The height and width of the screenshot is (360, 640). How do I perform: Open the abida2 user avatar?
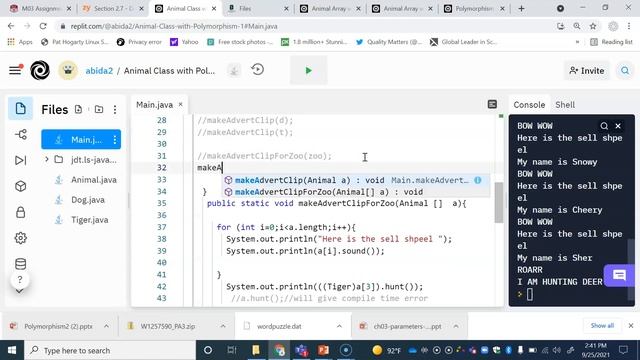pos(68,70)
